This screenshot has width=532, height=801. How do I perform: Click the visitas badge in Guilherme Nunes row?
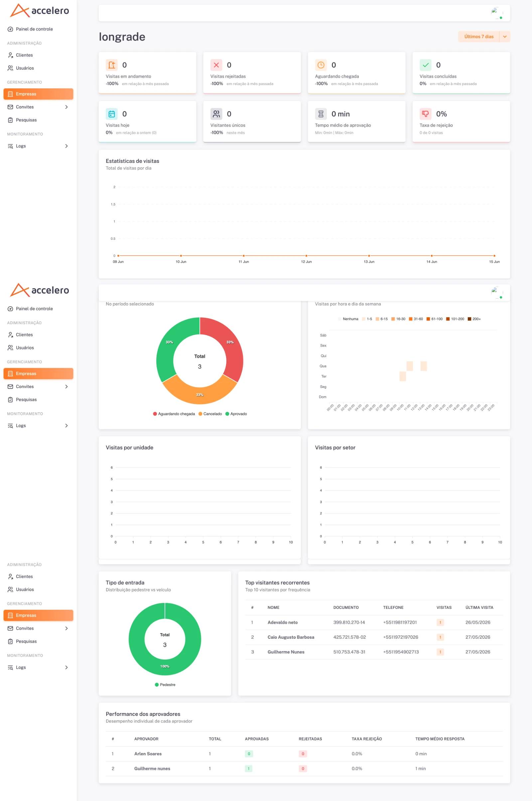pyautogui.click(x=440, y=652)
